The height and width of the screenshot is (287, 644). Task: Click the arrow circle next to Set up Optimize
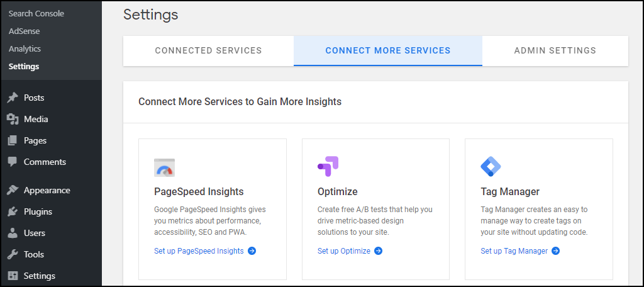(x=378, y=251)
